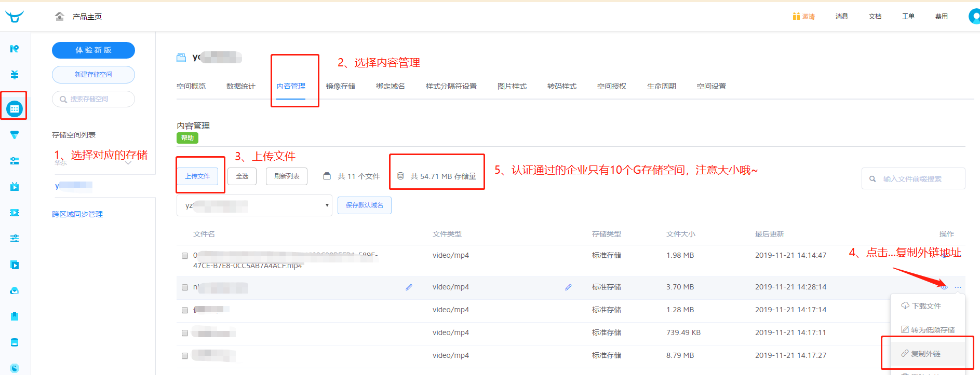Click the pencil icon beside video/mp4 type in 3.70 MB row
Image resolution: width=980 pixels, height=375 pixels.
pyautogui.click(x=568, y=287)
